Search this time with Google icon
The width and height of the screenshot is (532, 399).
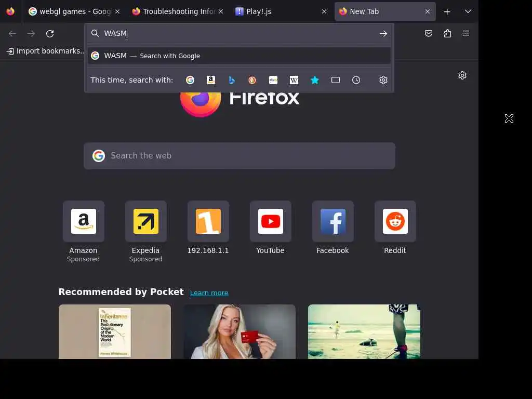click(x=190, y=80)
